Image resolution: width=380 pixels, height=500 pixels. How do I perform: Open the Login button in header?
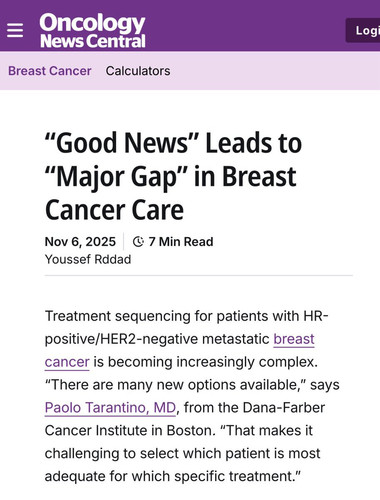click(x=363, y=30)
